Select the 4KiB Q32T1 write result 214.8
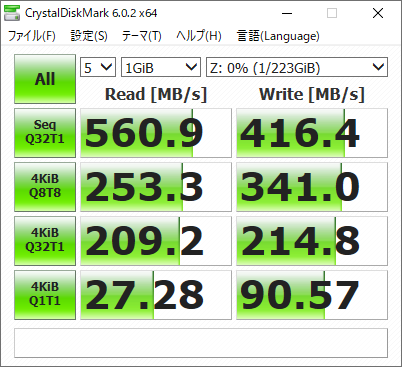This screenshot has width=402, height=367. 312,241
